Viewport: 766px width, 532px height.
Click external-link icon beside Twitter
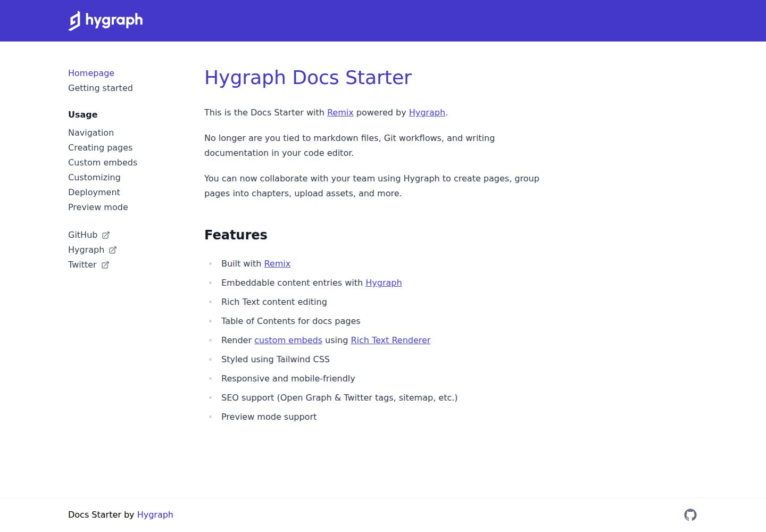coord(105,265)
